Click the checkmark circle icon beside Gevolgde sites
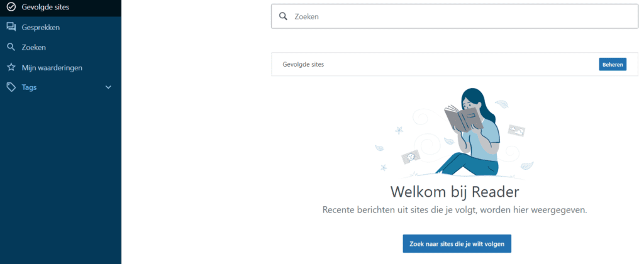Image resolution: width=644 pixels, height=264 pixels. (x=11, y=6)
